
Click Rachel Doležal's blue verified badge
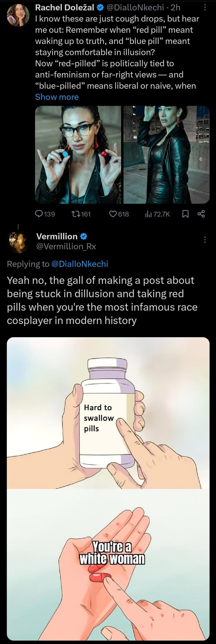[x=100, y=8]
